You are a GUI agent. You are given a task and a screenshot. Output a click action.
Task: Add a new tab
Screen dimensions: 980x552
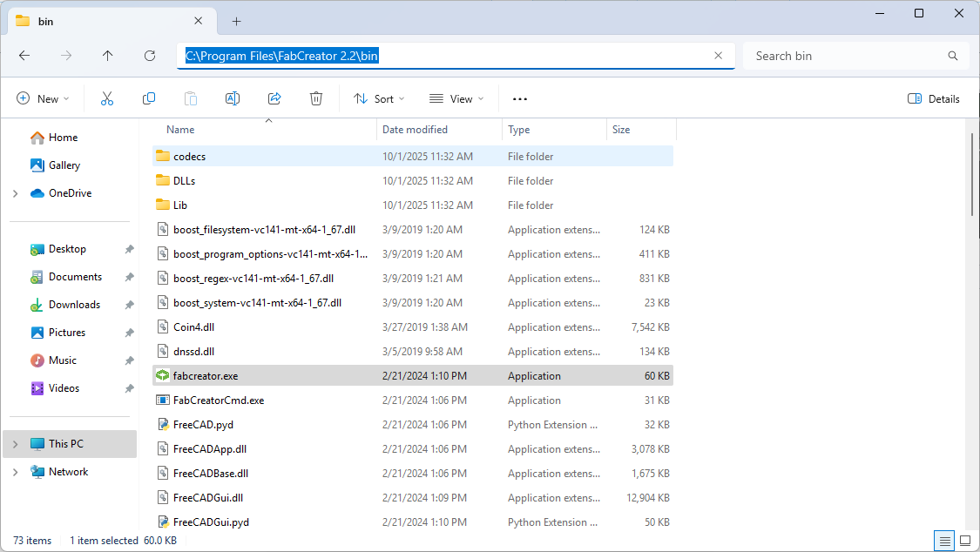236,22
